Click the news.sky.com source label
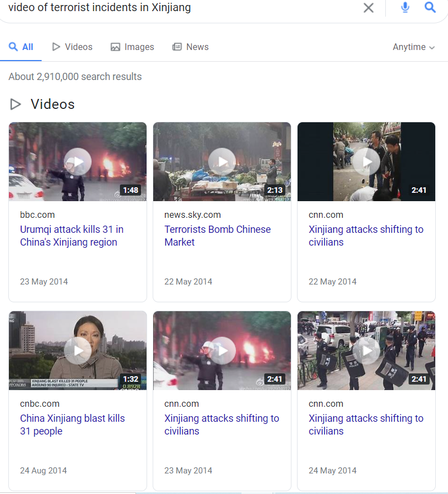The height and width of the screenshot is (494, 448). (x=193, y=215)
